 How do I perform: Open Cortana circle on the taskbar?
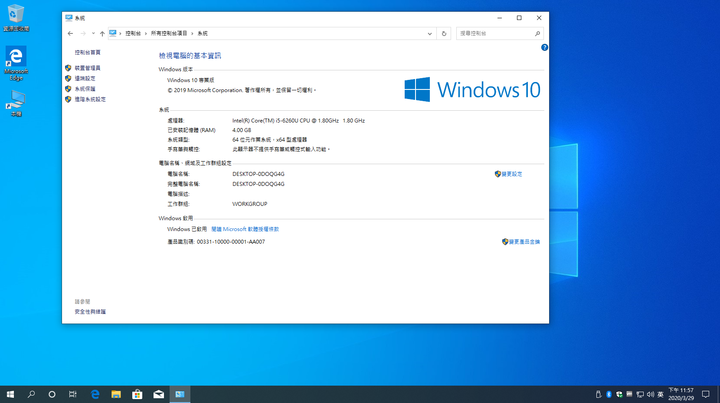[52, 394]
